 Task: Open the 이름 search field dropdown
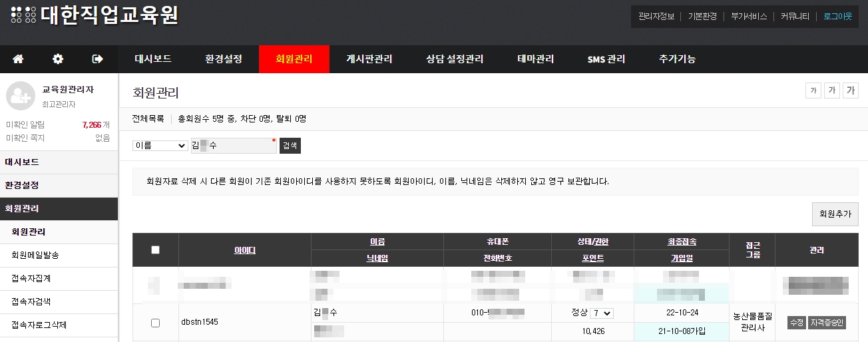point(160,146)
